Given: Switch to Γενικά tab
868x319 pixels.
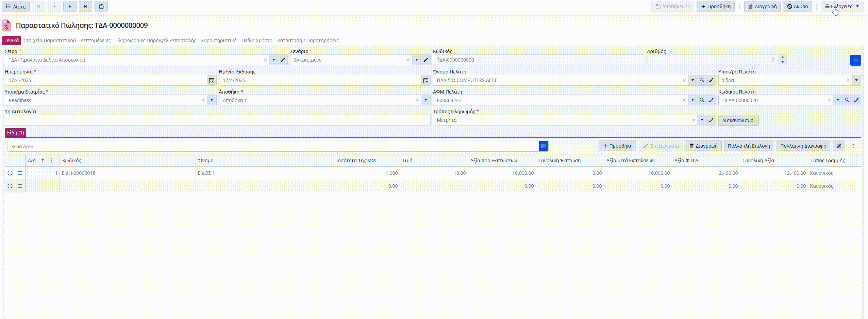Looking at the screenshot, I should [12, 40].
